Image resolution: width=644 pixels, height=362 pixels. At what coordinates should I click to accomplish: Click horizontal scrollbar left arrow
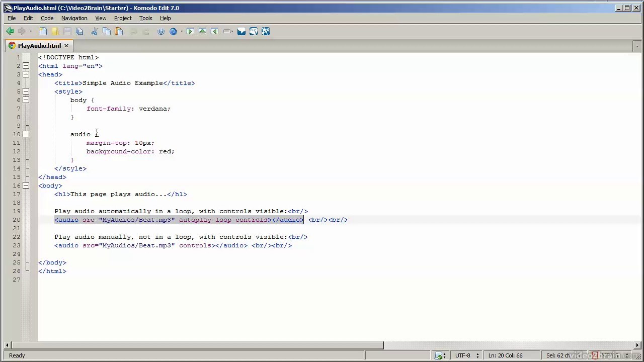[x=7, y=345]
